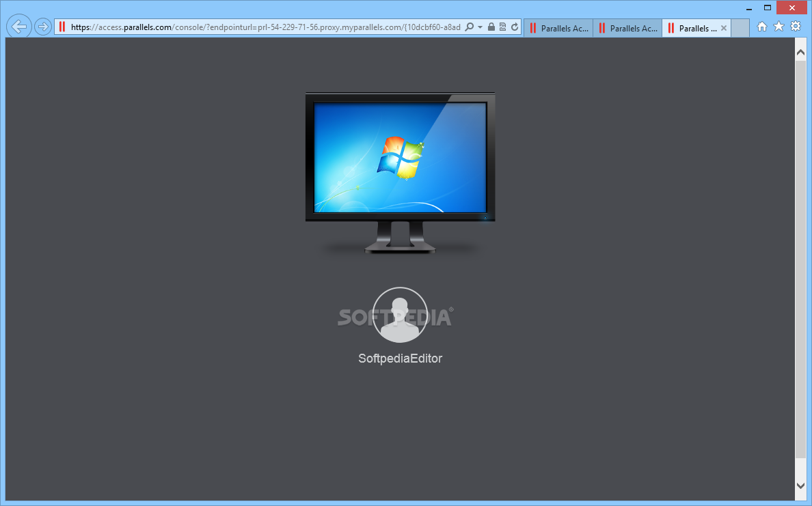Viewport: 812px width, 506px height.
Task: Click the address bar URL field
Action: pyautogui.click(x=266, y=27)
